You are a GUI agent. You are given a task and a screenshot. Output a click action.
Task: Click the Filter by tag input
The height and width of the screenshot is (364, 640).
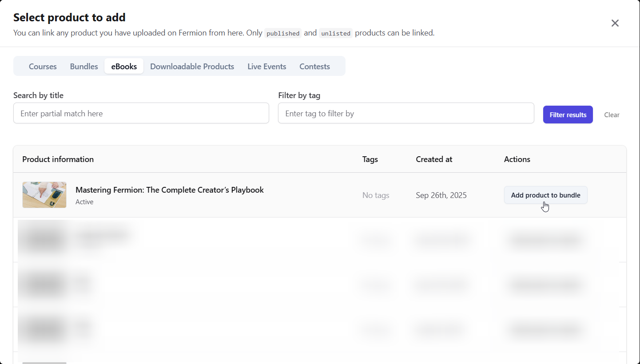tap(405, 114)
